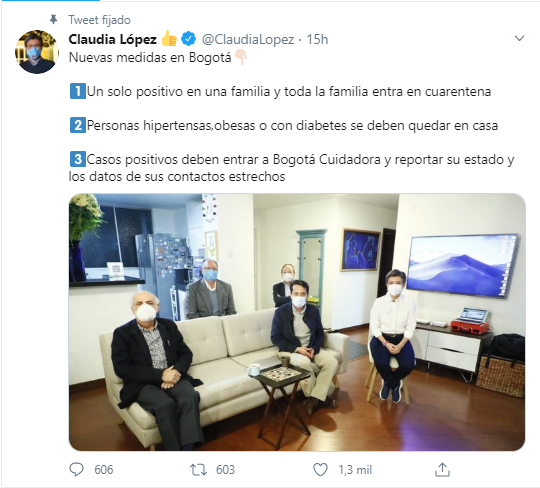Click the pointing down finger emoji
This screenshot has height=488, width=540.
241,58
